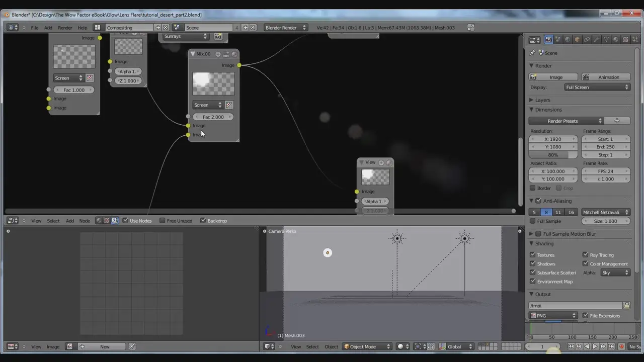Open the Object properties cube icon
The width and height of the screenshot is (644, 362).
(x=578, y=40)
